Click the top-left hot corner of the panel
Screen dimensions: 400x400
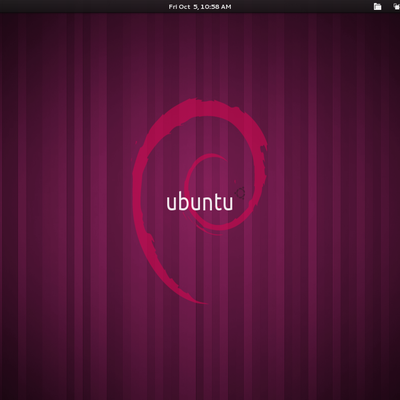1,1
